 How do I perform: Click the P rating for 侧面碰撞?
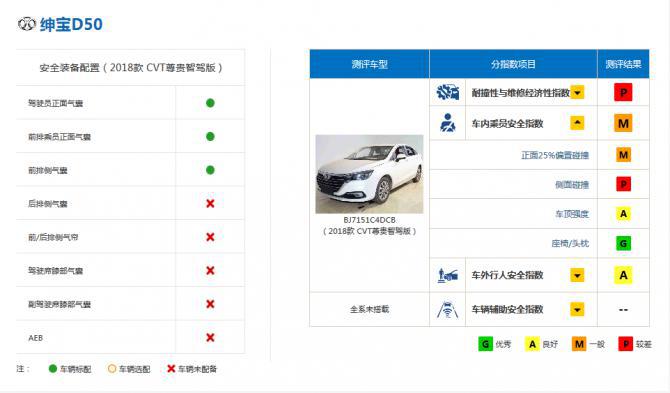coord(623,184)
